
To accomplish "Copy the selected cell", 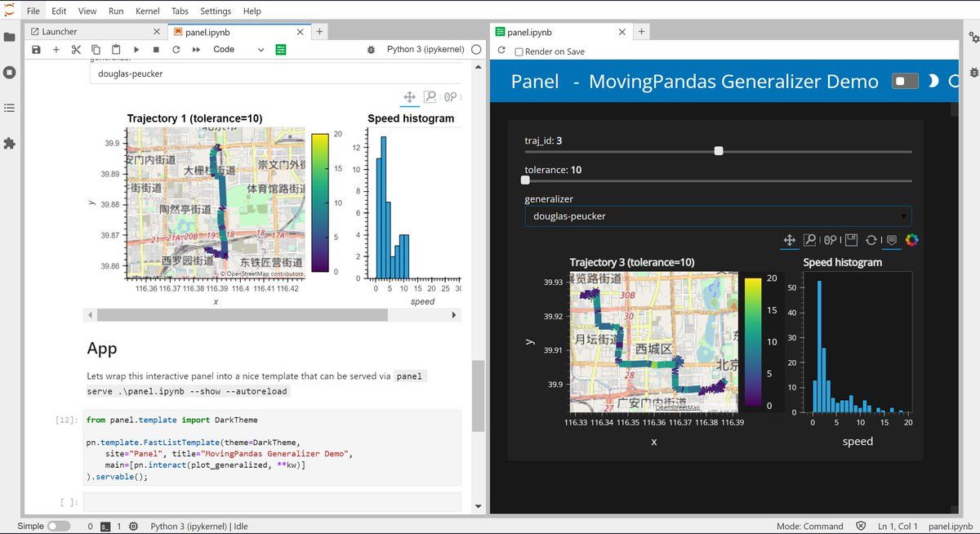I will 96,50.
